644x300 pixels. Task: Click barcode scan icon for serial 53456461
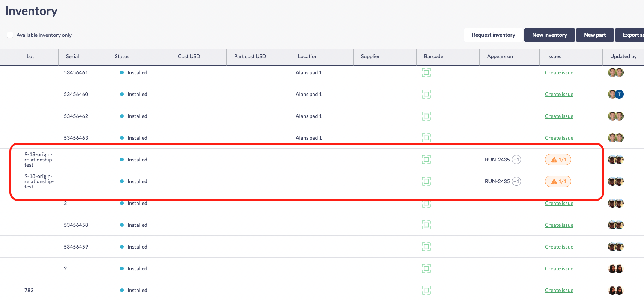426,72
